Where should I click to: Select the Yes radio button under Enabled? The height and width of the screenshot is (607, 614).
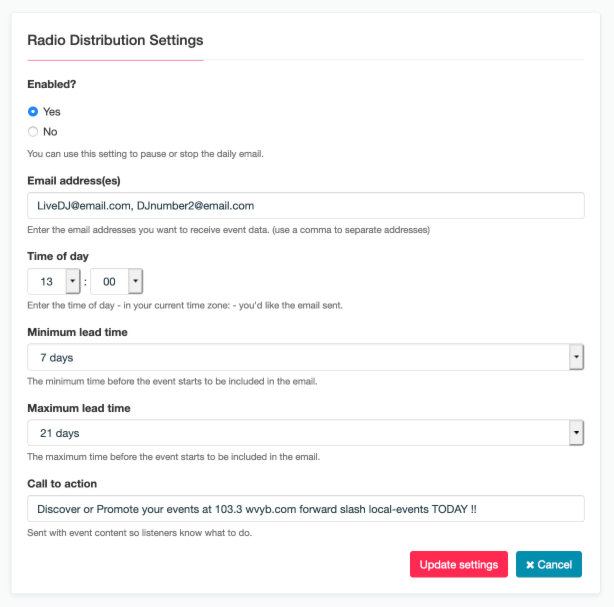[x=33, y=112]
